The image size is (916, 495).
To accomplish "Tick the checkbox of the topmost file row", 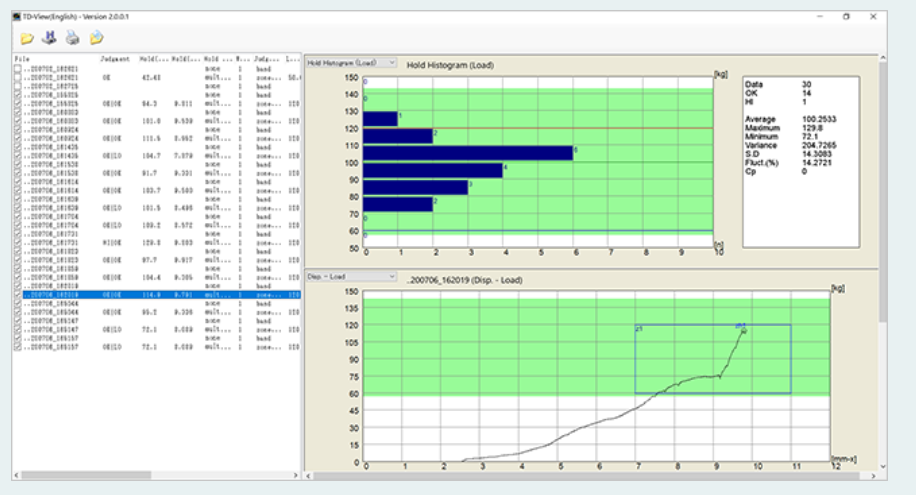I will [x=18, y=68].
